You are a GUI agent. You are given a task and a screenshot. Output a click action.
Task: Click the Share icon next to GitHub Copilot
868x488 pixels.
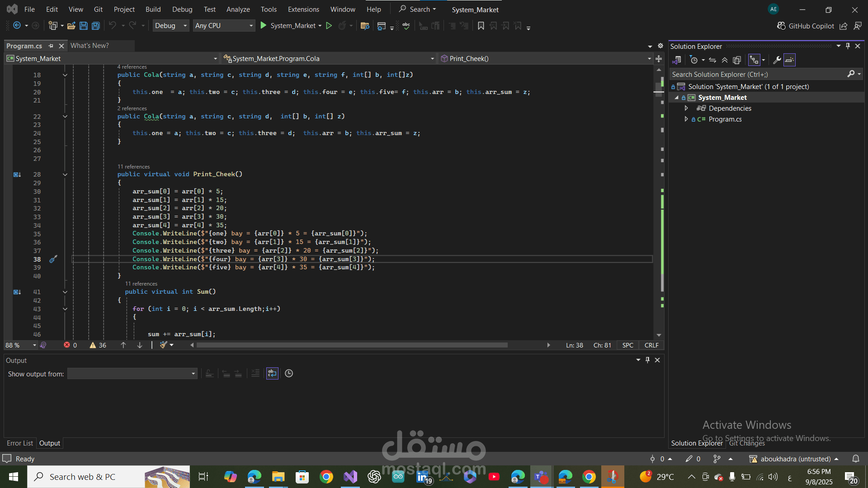(844, 26)
